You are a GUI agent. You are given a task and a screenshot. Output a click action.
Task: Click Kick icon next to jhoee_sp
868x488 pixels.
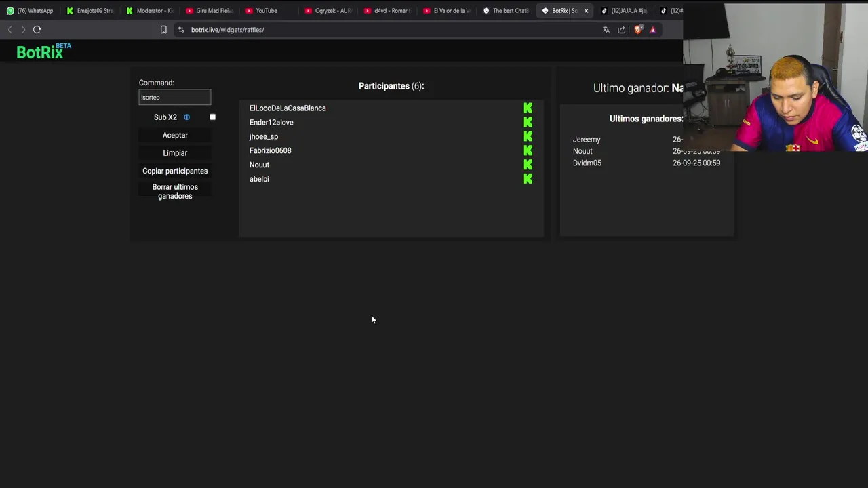pyautogui.click(x=528, y=136)
